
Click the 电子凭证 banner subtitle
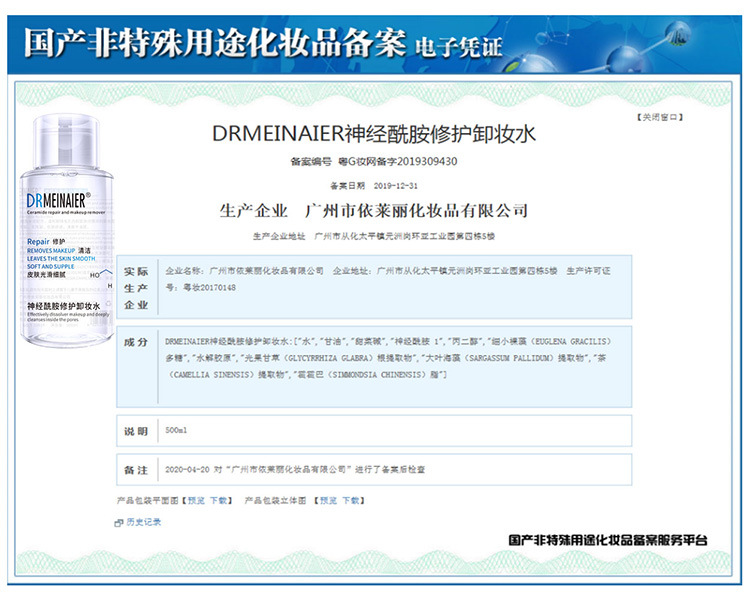point(459,48)
